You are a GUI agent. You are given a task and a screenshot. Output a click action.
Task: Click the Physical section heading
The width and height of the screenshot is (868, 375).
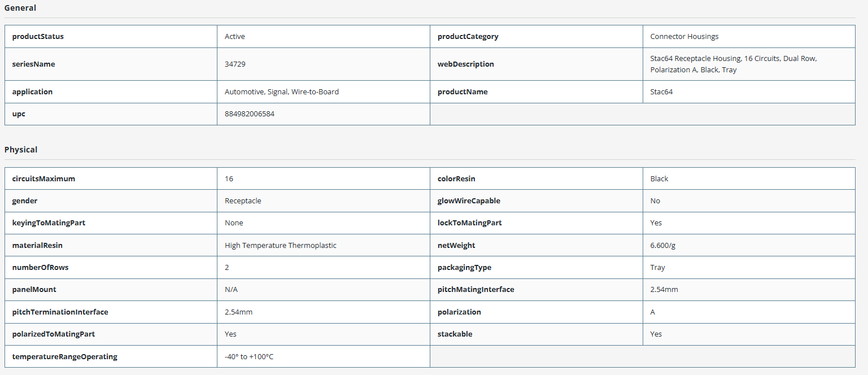click(x=21, y=150)
